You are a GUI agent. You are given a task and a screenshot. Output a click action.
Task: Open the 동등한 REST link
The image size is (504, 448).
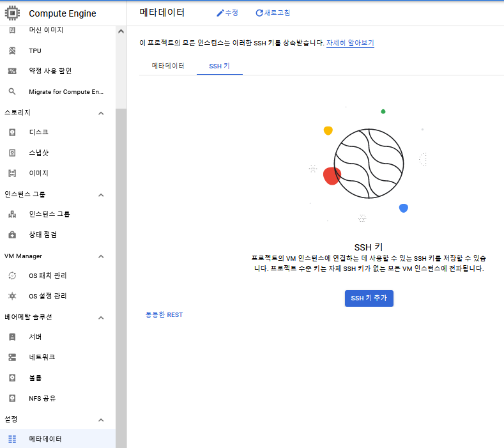[x=164, y=314]
